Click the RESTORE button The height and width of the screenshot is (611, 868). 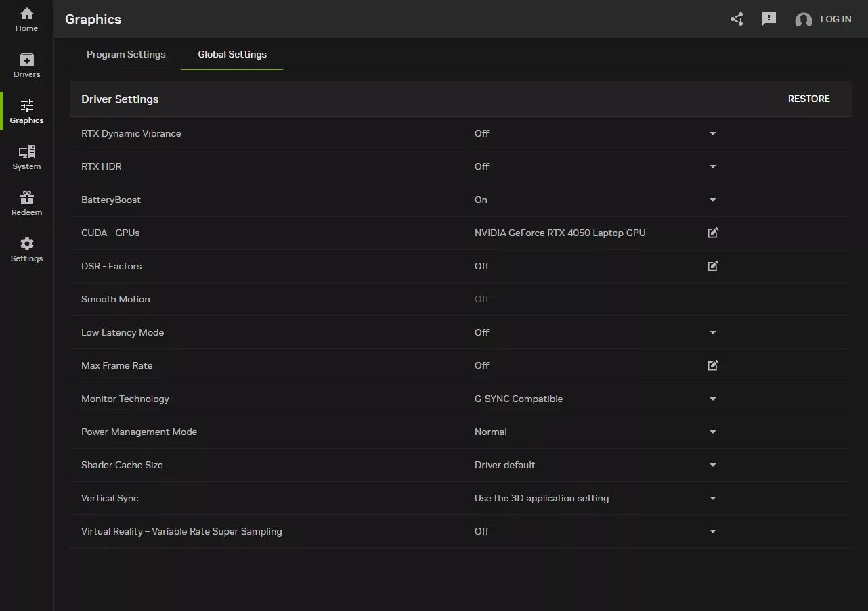click(808, 99)
